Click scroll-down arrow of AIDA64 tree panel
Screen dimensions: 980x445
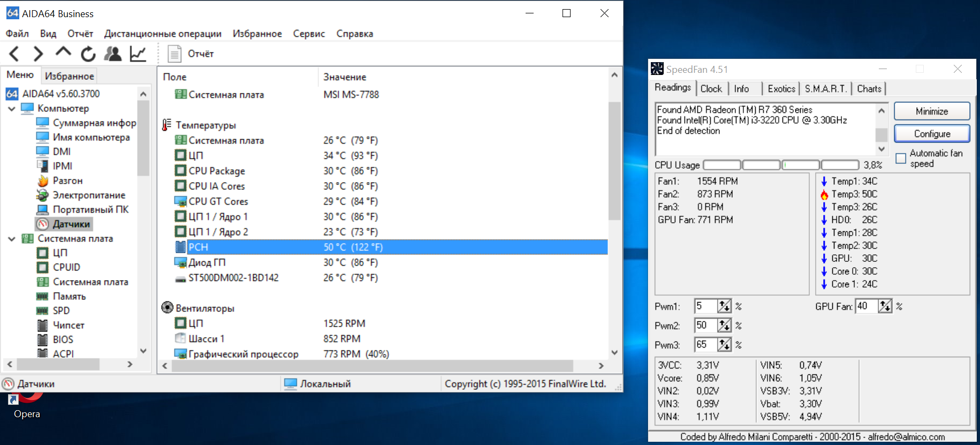(x=143, y=351)
